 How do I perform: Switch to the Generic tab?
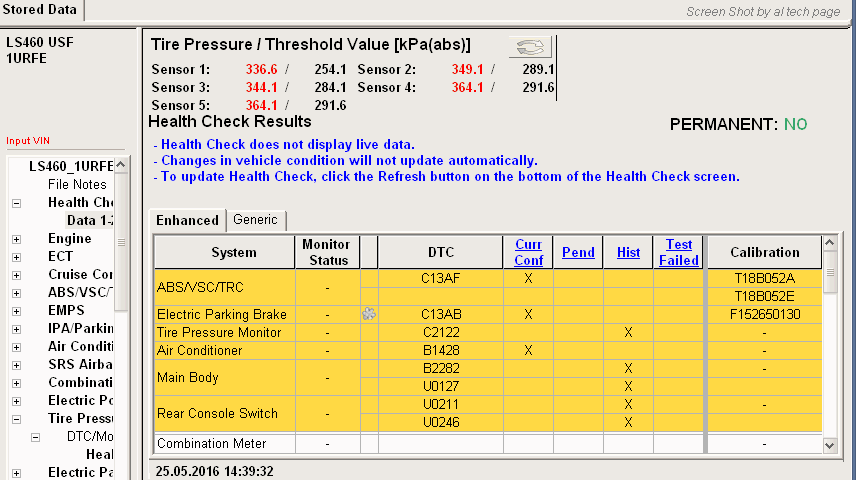255,220
